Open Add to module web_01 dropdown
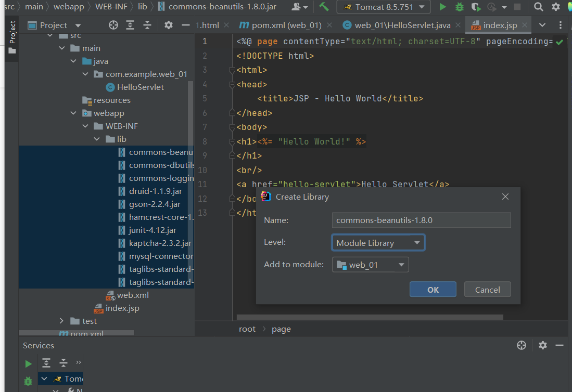Screen dimensions: 572x392 coord(370,265)
